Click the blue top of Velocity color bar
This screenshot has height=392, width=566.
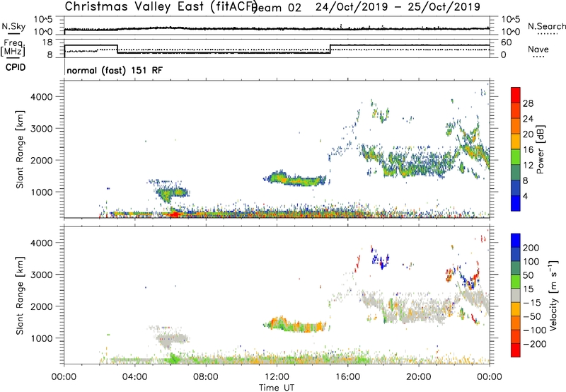(516, 241)
